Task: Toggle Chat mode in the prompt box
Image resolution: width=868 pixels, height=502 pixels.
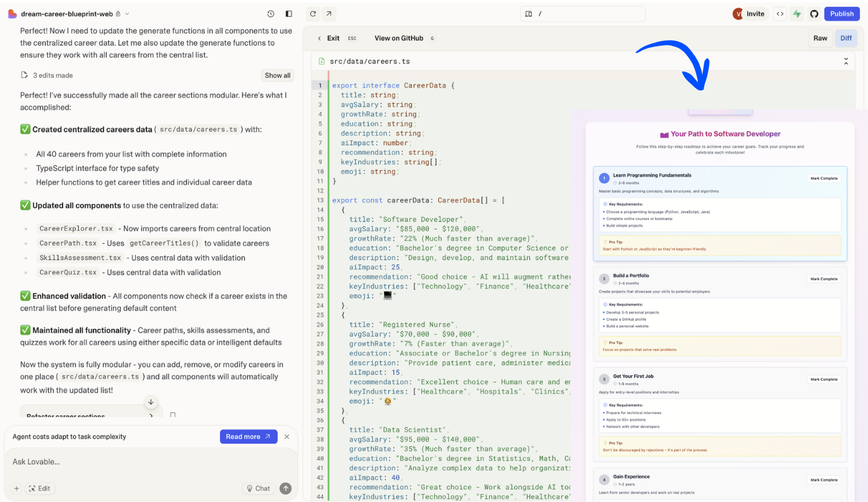Action: [258, 488]
